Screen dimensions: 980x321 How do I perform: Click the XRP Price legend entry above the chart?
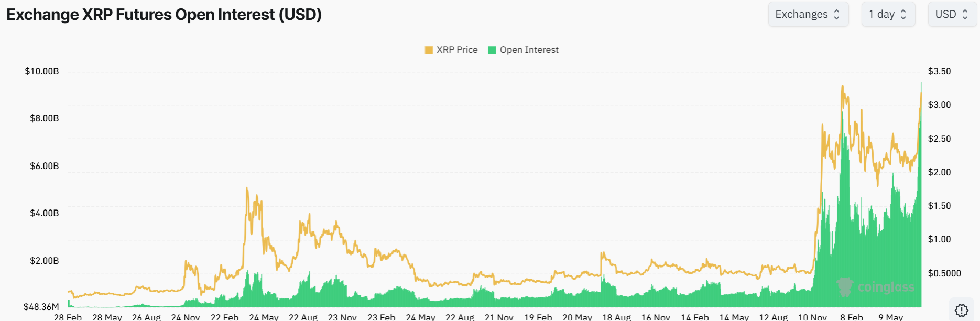point(452,49)
